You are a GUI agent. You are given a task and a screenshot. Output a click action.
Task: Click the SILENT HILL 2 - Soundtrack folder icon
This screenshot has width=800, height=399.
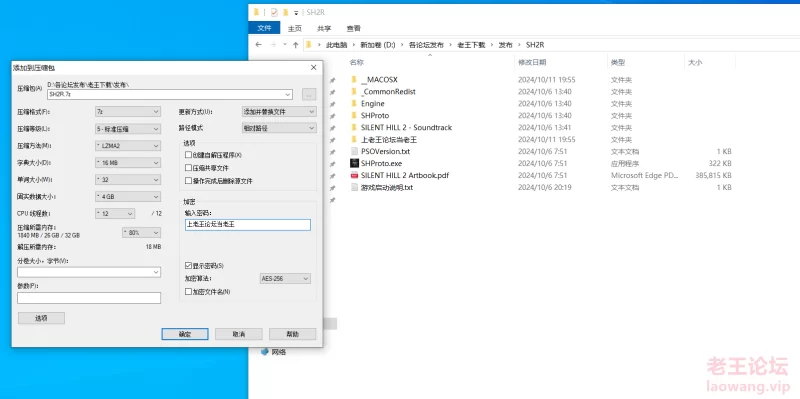coord(355,128)
